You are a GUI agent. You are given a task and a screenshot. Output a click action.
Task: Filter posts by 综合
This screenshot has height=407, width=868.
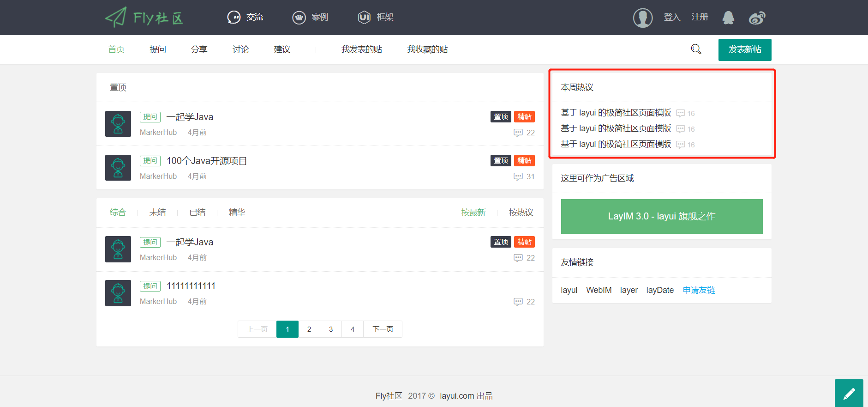coord(118,213)
